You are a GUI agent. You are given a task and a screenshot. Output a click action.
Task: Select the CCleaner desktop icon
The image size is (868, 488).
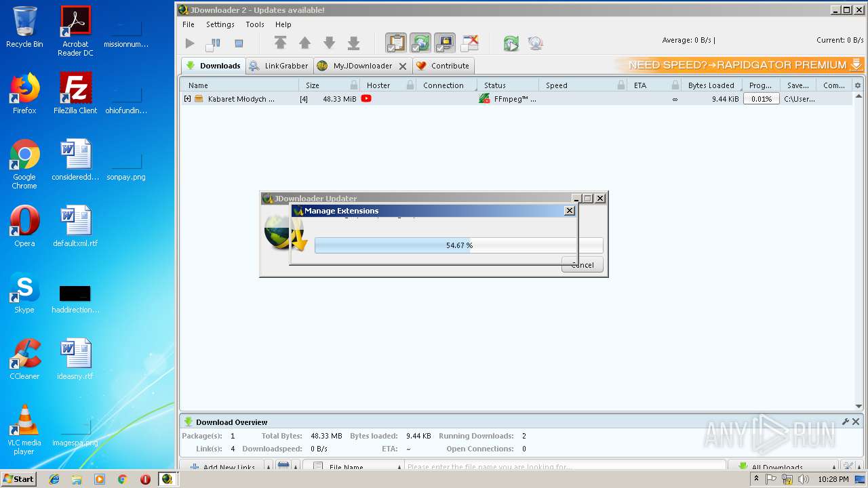point(24,359)
